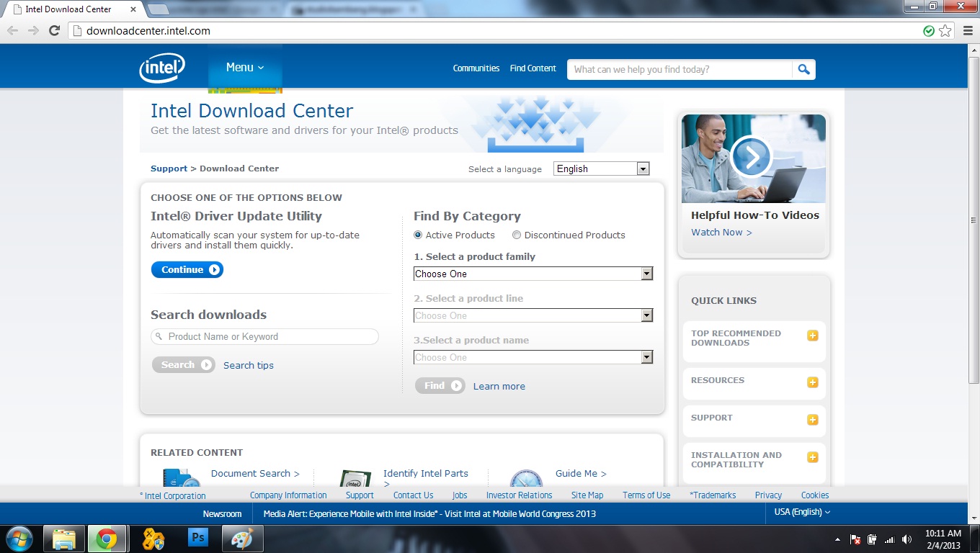Image resolution: width=980 pixels, height=553 pixels.
Task: Click the Chrome forward arrow
Action: pyautogui.click(x=33, y=31)
